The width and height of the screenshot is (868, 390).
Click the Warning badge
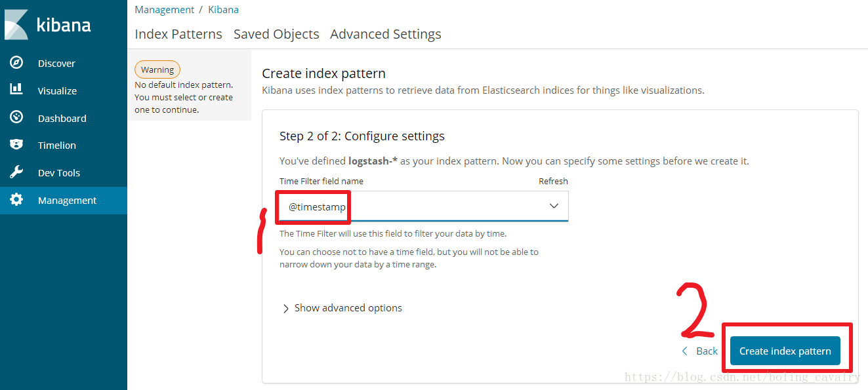[x=157, y=69]
